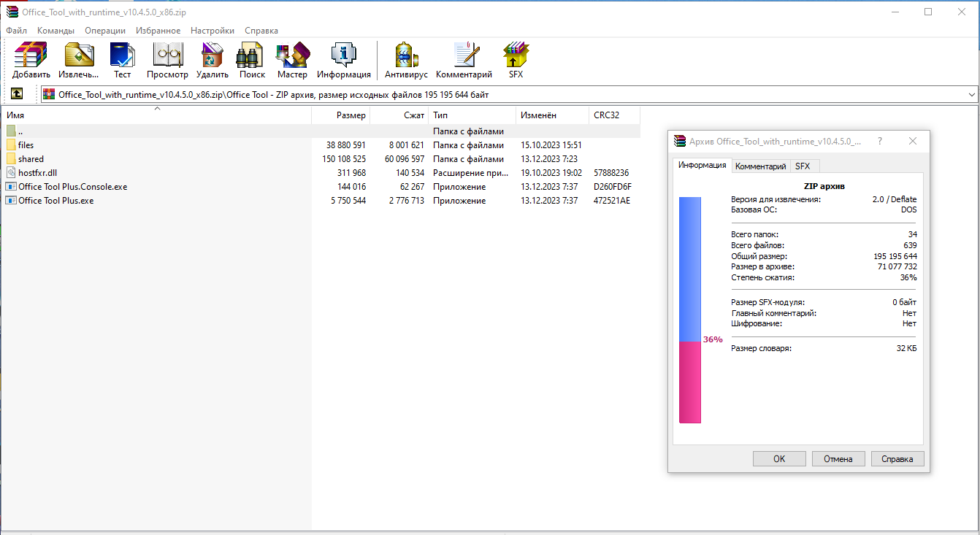
Task: Click the Извлечь (Extract) toolbar icon
Action: [x=79, y=60]
